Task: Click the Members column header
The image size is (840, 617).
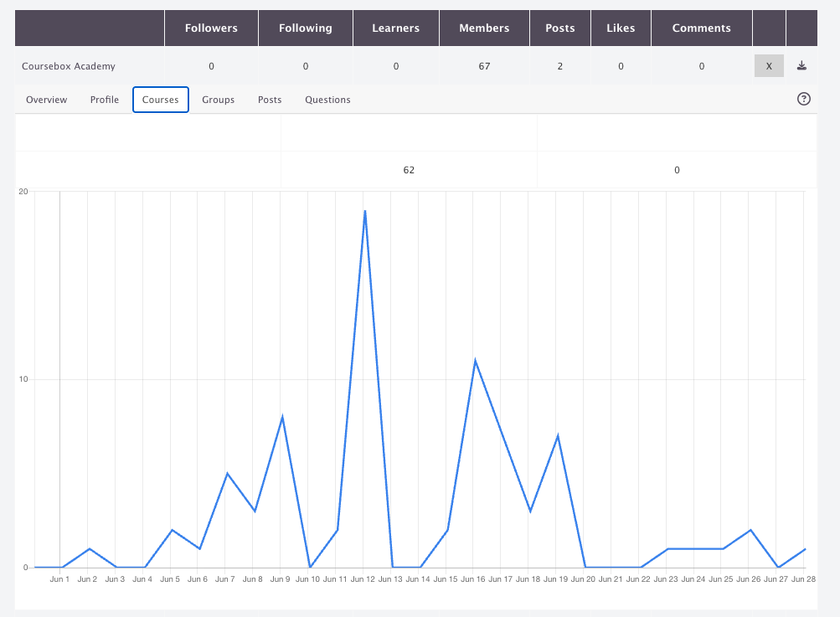Action: click(x=484, y=28)
